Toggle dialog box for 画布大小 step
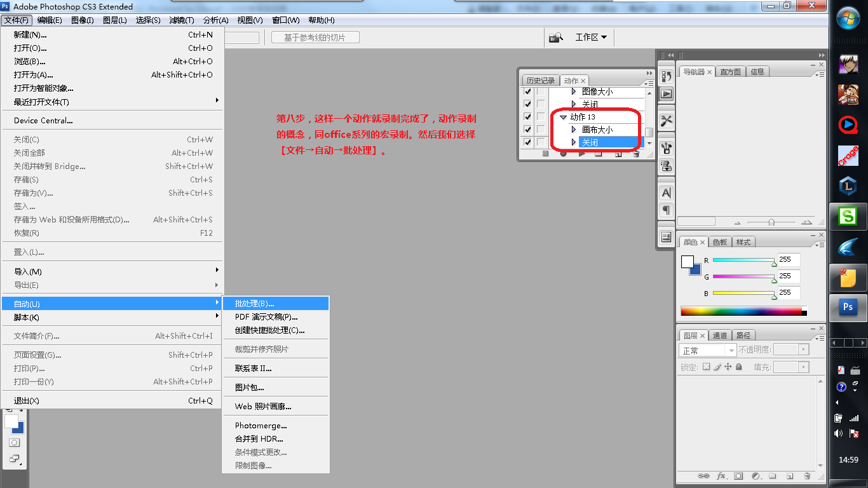 coord(541,130)
